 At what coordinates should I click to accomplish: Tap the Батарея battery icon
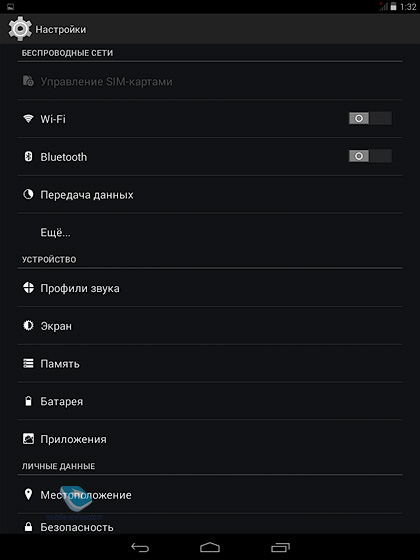tap(28, 401)
